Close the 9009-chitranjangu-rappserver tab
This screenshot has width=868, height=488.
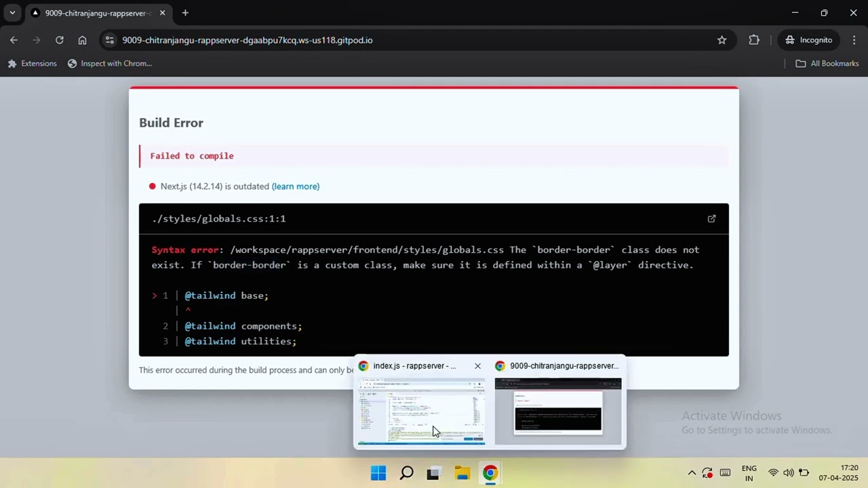coord(163,13)
